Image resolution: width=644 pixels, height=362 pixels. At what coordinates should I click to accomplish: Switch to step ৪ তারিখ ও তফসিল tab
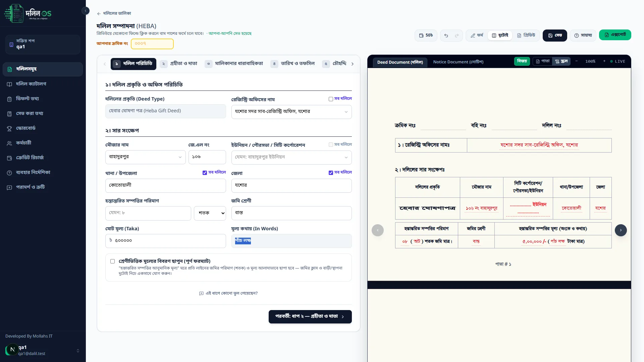[293, 64]
